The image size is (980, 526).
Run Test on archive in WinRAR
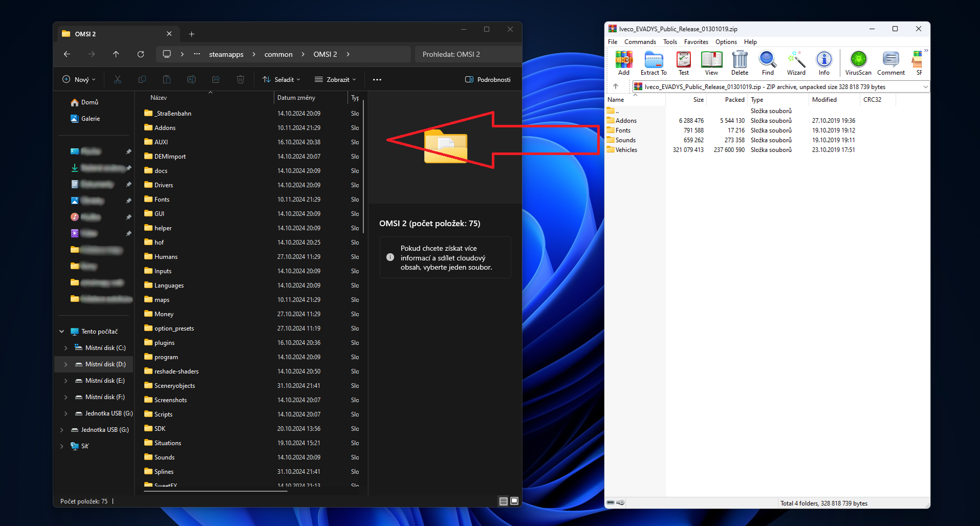click(x=684, y=63)
